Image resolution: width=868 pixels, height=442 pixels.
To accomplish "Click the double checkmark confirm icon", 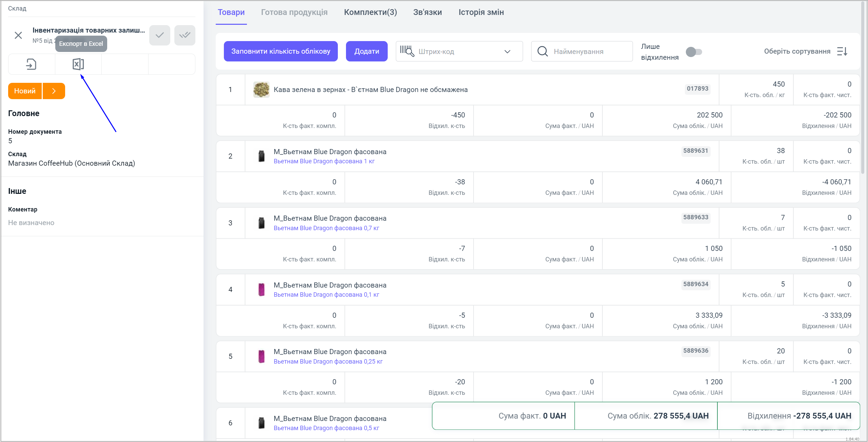I will click(x=185, y=35).
